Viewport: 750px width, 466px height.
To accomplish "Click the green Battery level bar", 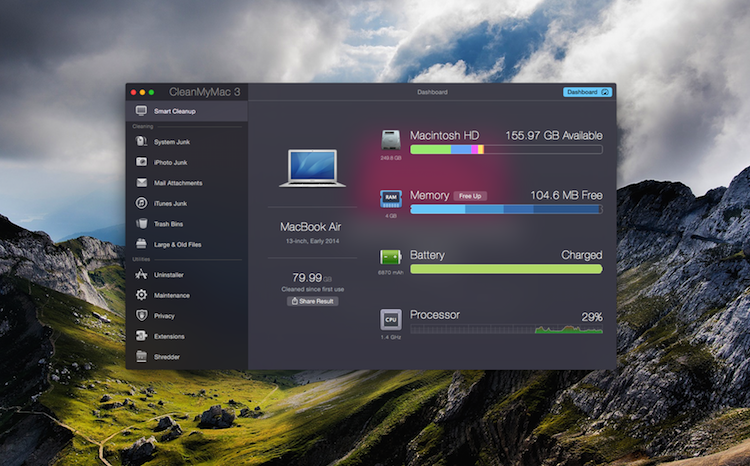I will 506,269.
